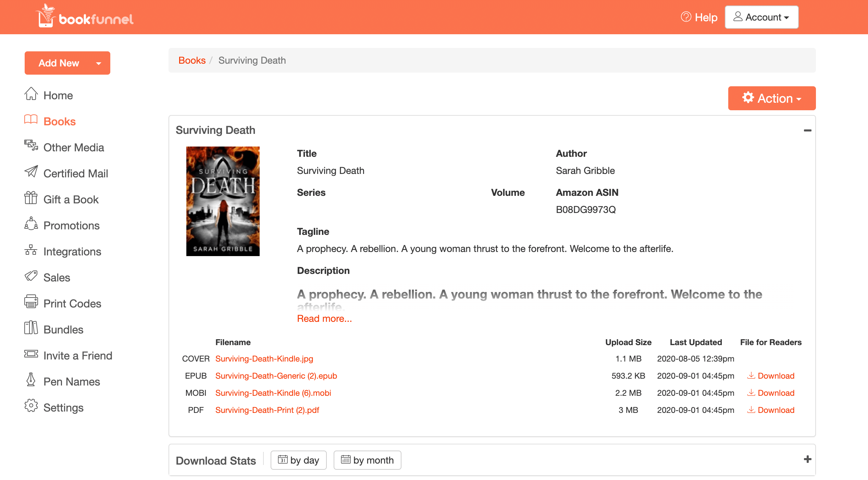Click the Help button in toolbar
Screen dimensions: 868x480
pyautogui.click(x=699, y=16)
